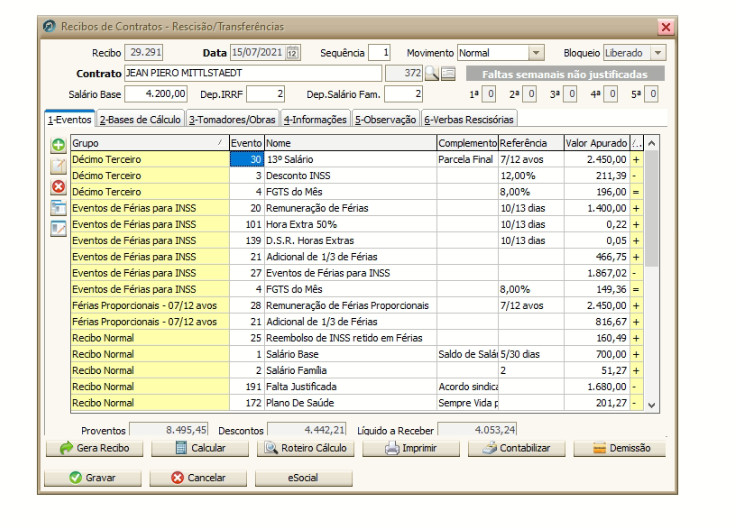
Task: Click the fifth side toolbar chart icon
Action: [58, 229]
